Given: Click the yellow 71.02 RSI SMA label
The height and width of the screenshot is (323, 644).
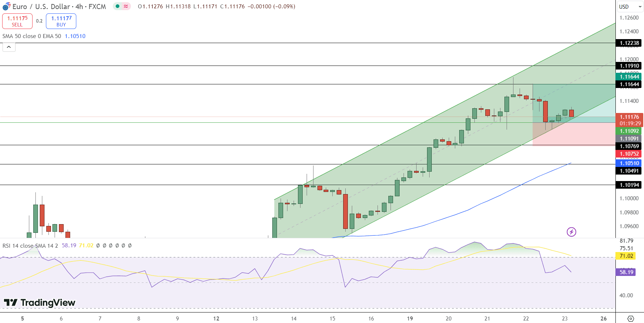Looking at the screenshot, I should [626, 256].
